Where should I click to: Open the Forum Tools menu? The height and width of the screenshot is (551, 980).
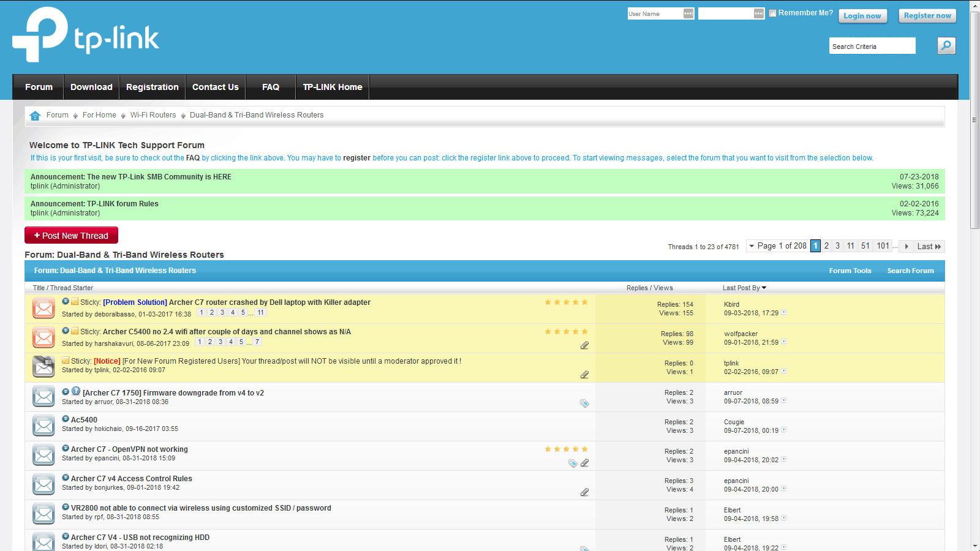pyautogui.click(x=850, y=271)
